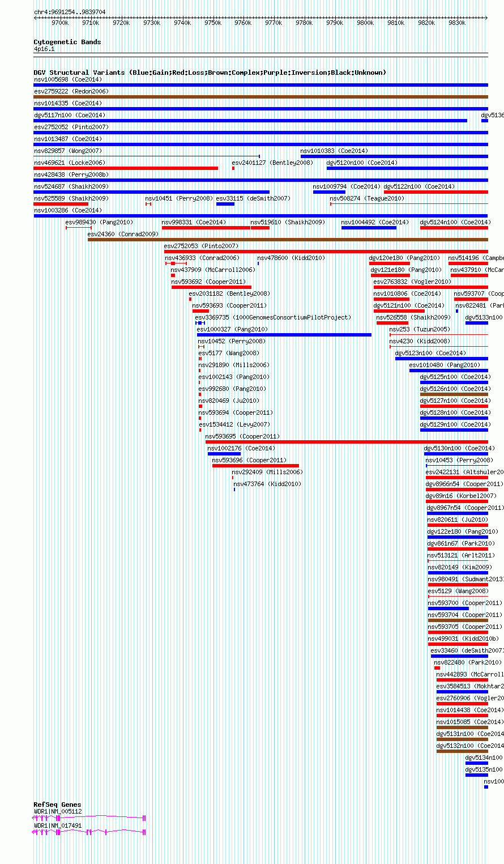This screenshot has height=864, width=504.
Task: Select nsv10452 (Perry2008) label
Action: pyautogui.click(x=232, y=341)
